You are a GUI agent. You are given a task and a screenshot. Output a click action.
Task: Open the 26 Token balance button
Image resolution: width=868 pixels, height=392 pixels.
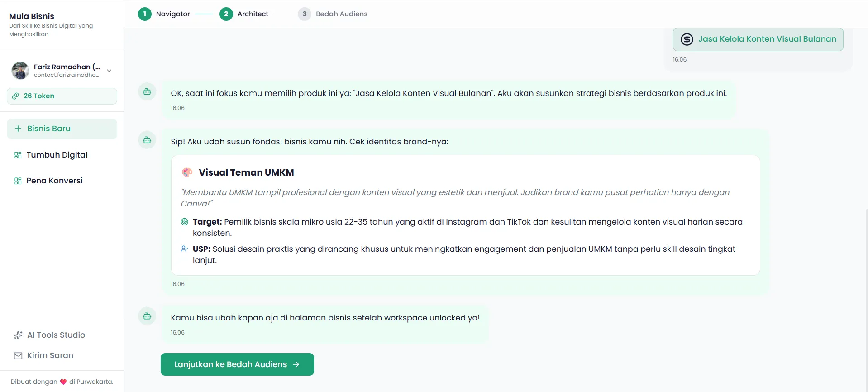pos(62,96)
